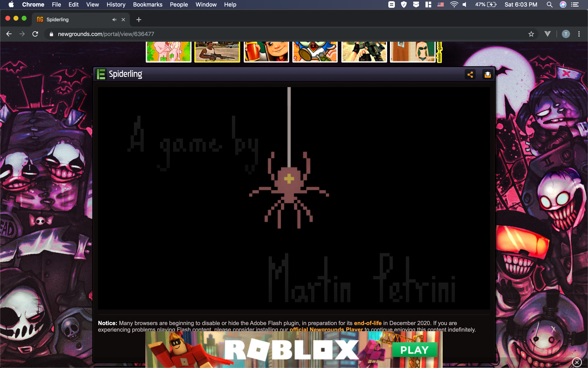588x368 pixels.
Task: Click the volume speaker icon in menu bar
Action: pyautogui.click(x=464, y=4)
